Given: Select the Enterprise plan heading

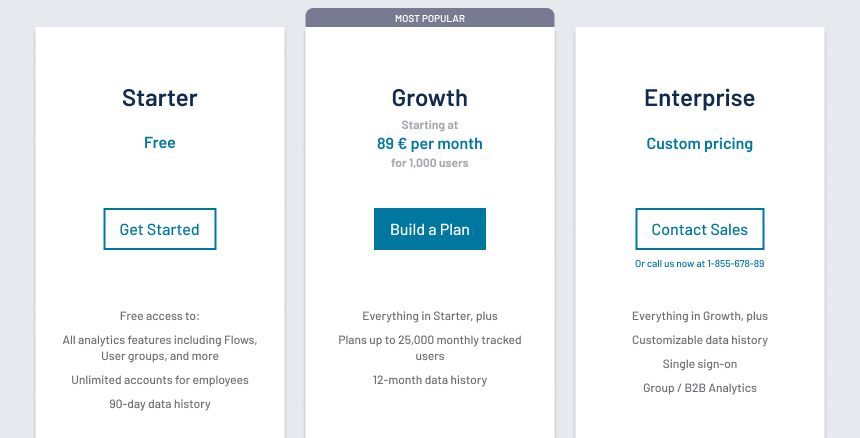Looking at the screenshot, I should 699,98.
